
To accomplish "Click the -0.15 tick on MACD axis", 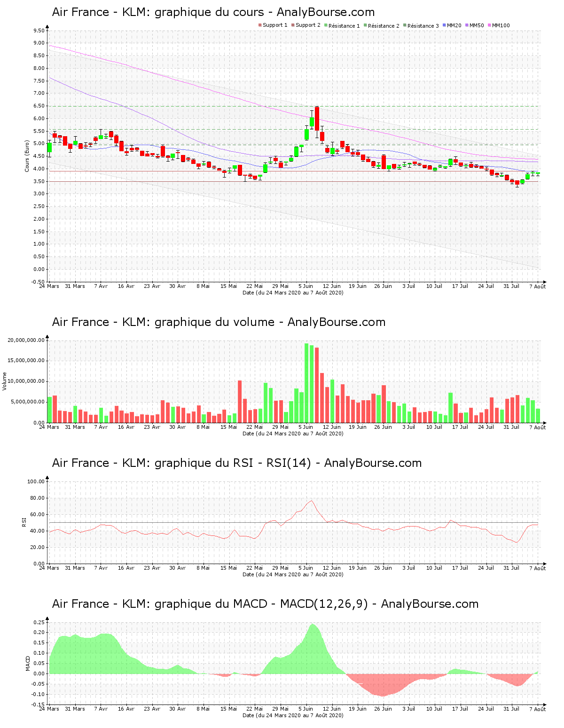I will [x=38, y=705].
